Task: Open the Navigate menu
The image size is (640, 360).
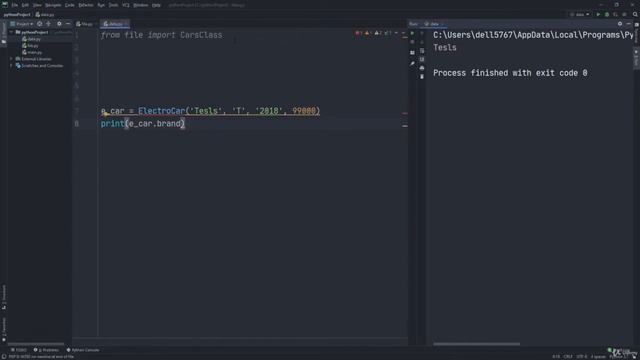Action: [53, 5]
